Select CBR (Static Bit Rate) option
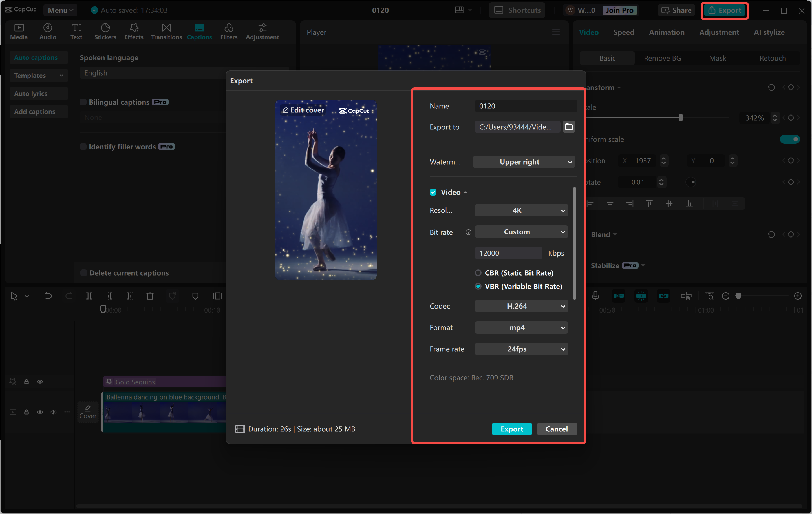Image resolution: width=812 pixels, height=514 pixels. pos(478,273)
